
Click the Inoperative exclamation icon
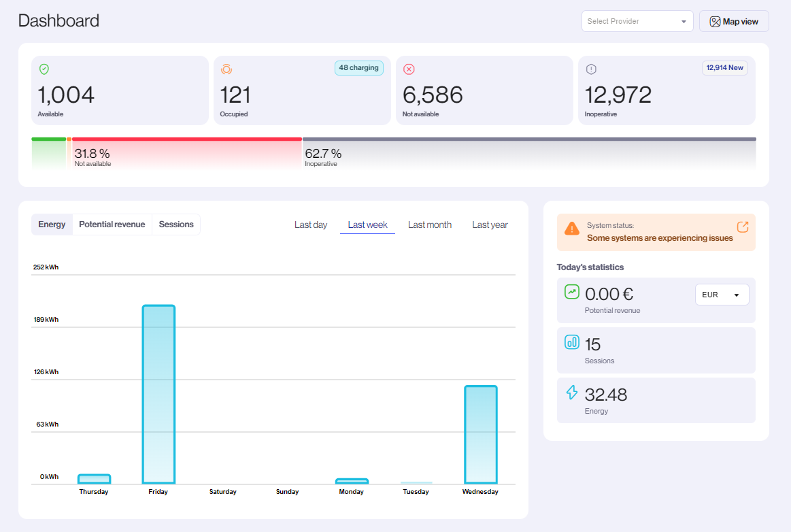click(591, 69)
